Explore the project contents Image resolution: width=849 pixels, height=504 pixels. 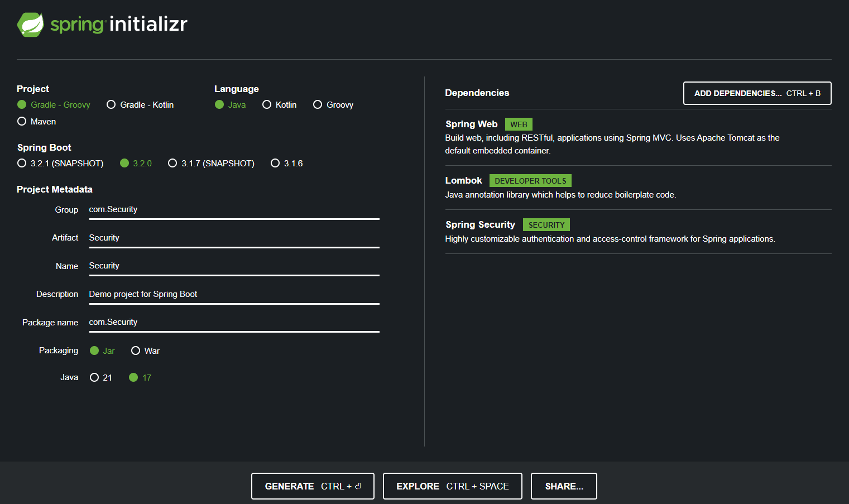point(453,486)
